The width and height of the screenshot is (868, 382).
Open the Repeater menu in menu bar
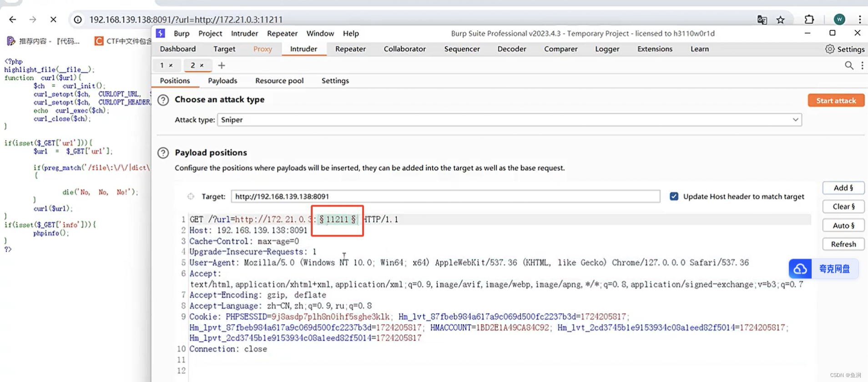282,33
